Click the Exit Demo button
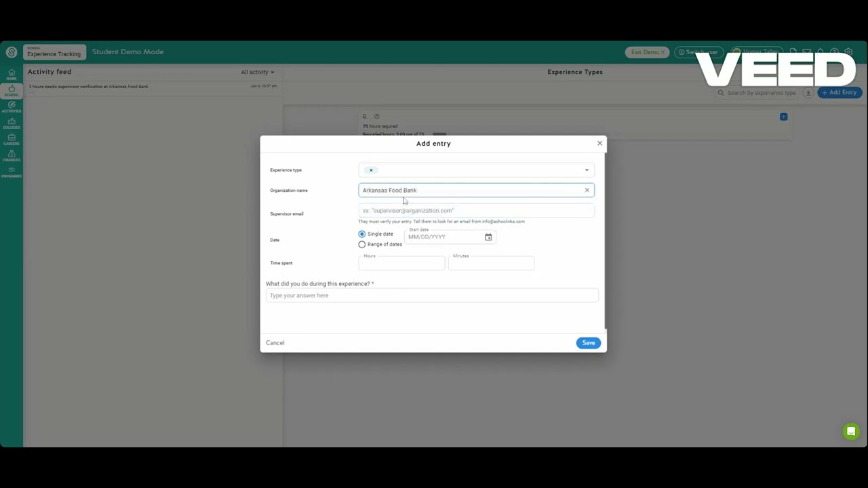 coord(648,52)
